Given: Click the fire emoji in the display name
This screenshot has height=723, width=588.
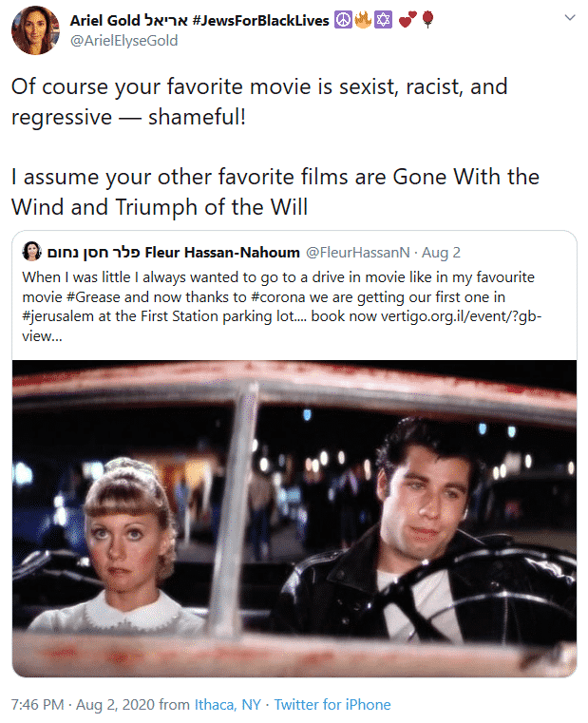Looking at the screenshot, I should pyautogui.click(x=363, y=20).
